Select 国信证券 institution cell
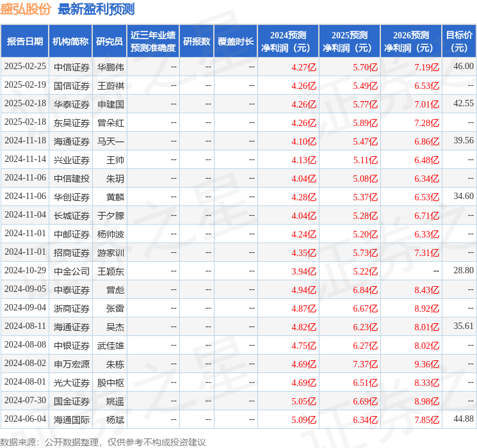 coord(72,86)
